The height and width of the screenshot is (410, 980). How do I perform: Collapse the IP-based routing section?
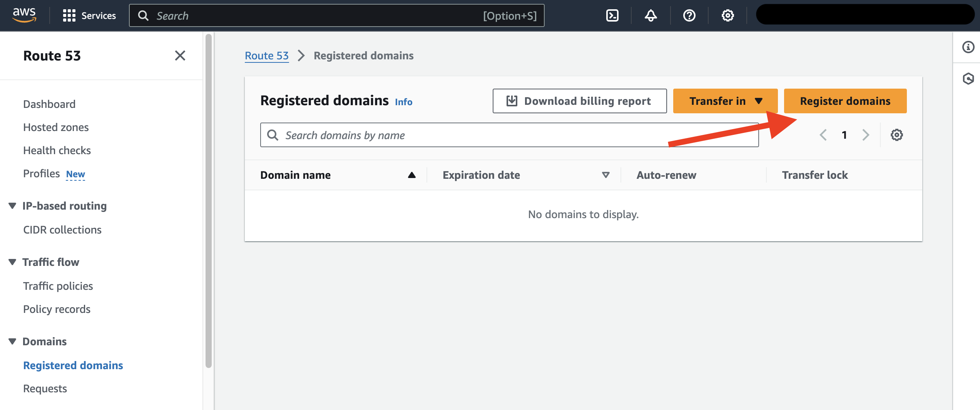[x=12, y=206]
